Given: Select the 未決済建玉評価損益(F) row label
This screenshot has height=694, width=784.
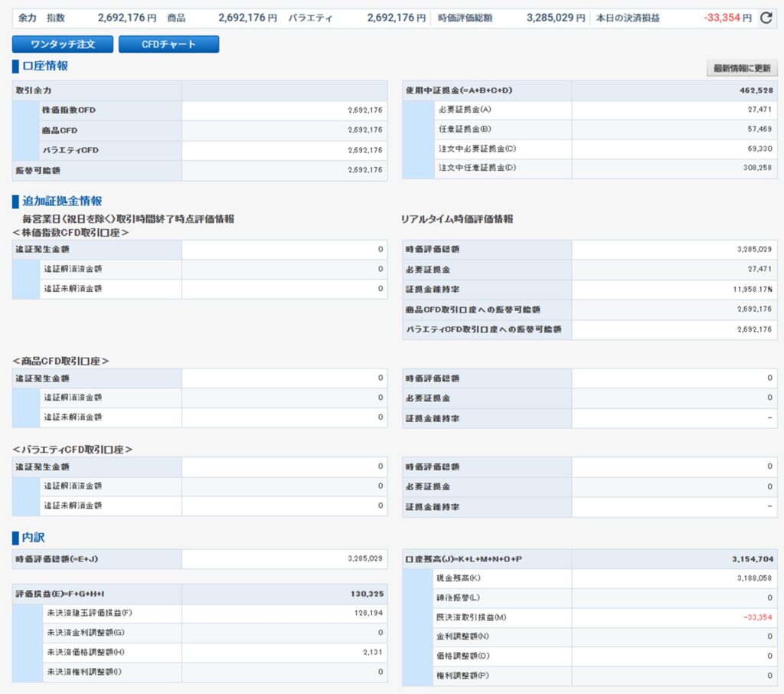Looking at the screenshot, I should pos(90,613).
